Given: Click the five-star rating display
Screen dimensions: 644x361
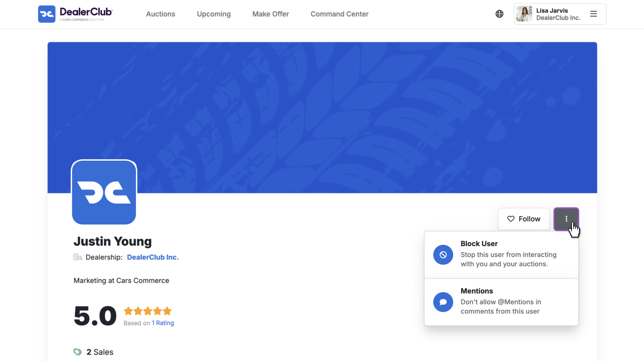Looking at the screenshot, I should [x=147, y=311].
